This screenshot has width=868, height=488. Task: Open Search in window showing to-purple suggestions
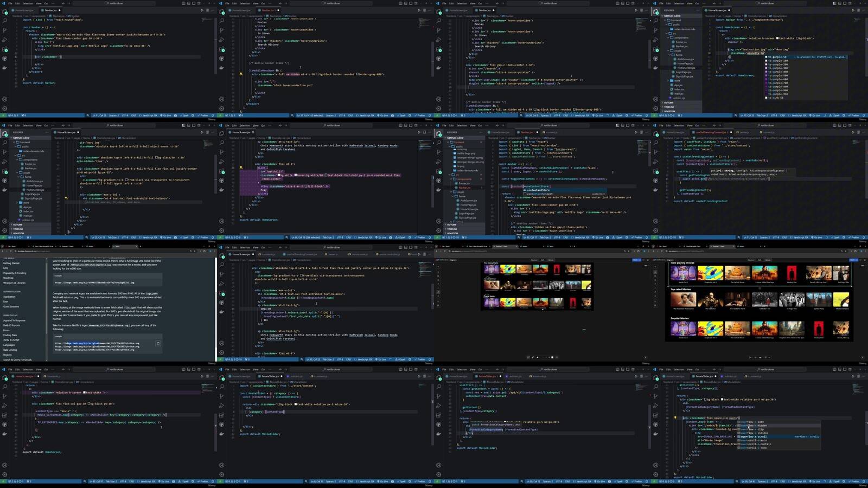[656, 21]
